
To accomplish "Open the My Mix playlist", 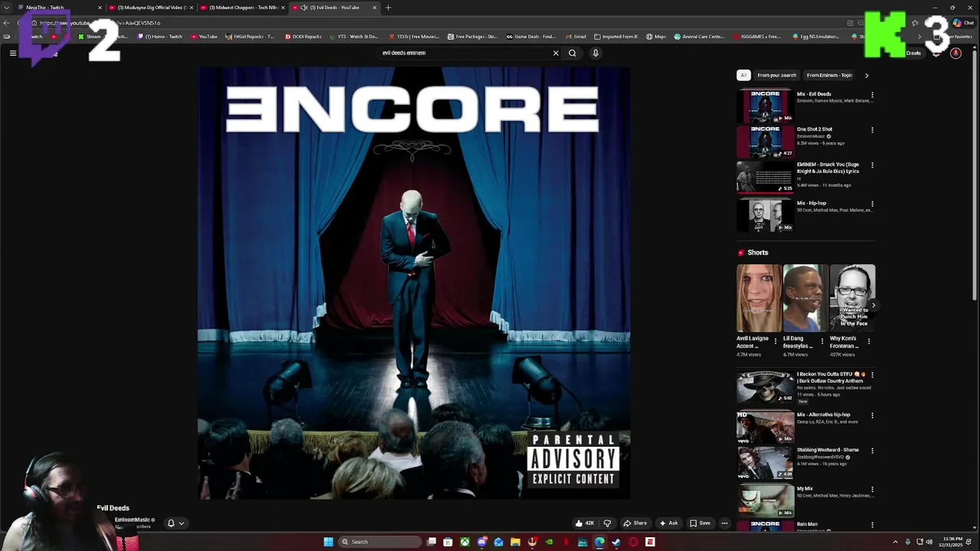I will point(765,500).
